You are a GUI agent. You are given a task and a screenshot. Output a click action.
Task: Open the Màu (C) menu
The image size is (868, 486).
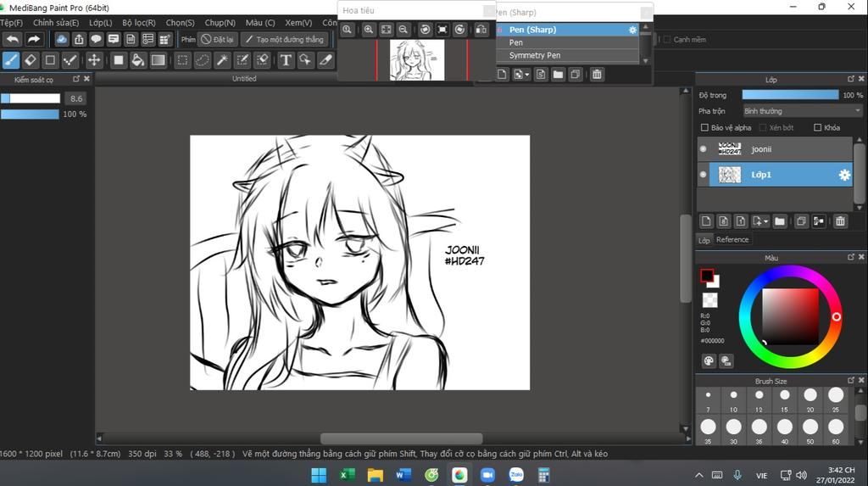(260, 23)
